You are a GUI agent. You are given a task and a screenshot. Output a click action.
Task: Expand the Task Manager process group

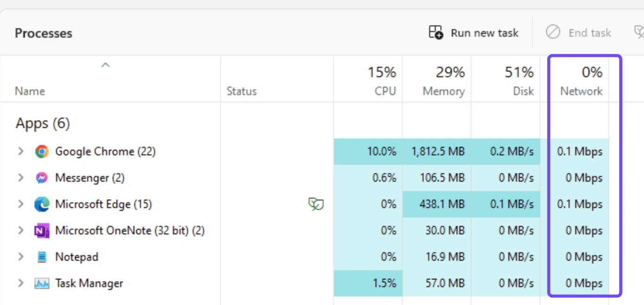20,283
